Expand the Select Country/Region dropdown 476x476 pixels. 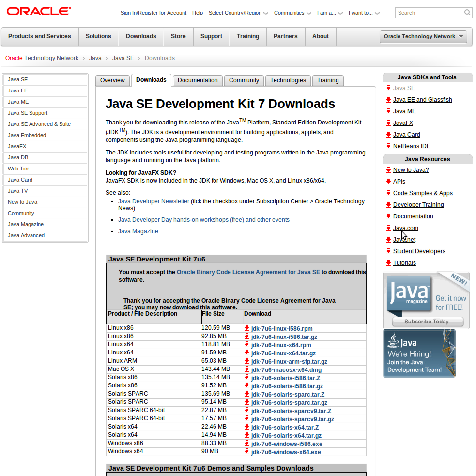pyautogui.click(x=238, y=13)
